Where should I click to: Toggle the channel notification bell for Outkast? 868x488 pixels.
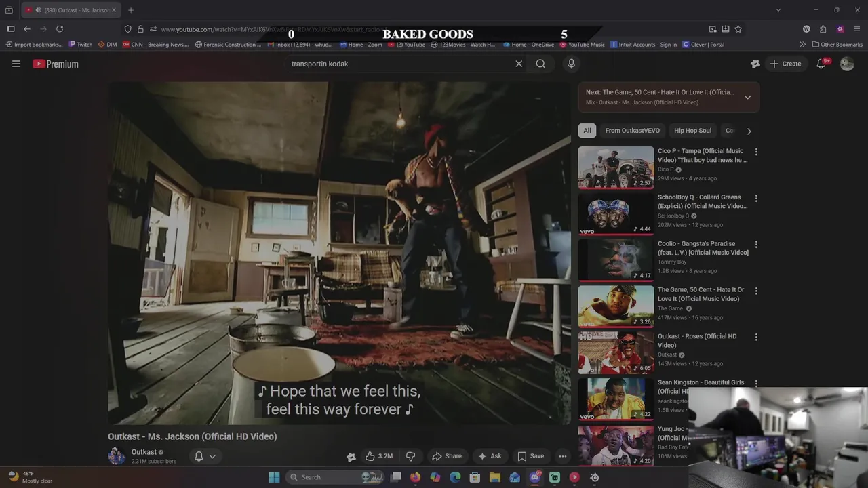click(205, 456)
